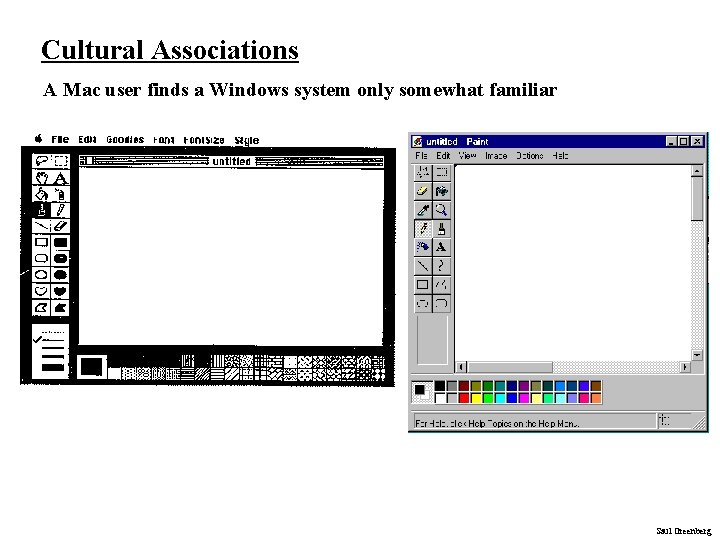
Task: Choose the hollow Rectangle tool in MacPaint
Action: tap(42, 242)
